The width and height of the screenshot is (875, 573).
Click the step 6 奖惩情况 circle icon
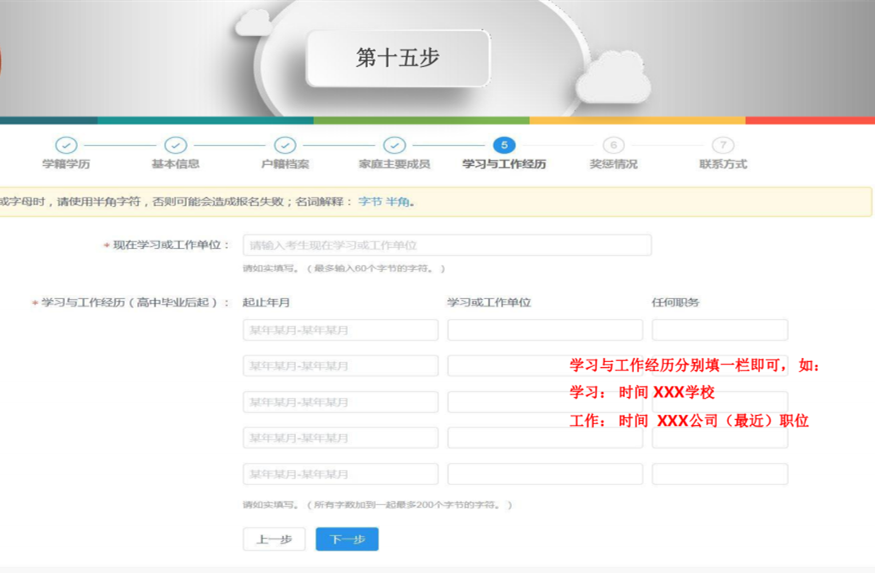click(613, 146)
